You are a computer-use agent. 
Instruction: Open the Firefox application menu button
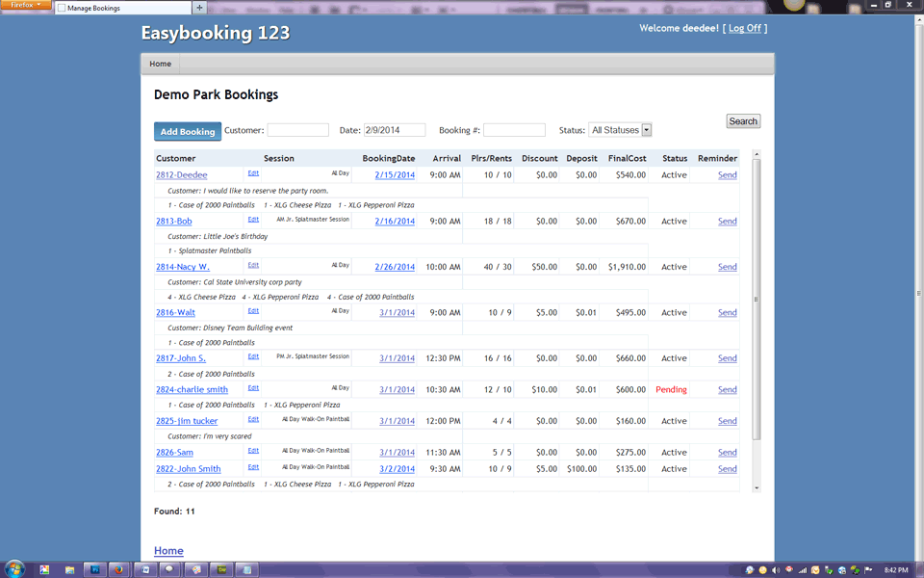click(x=26, y=5)
